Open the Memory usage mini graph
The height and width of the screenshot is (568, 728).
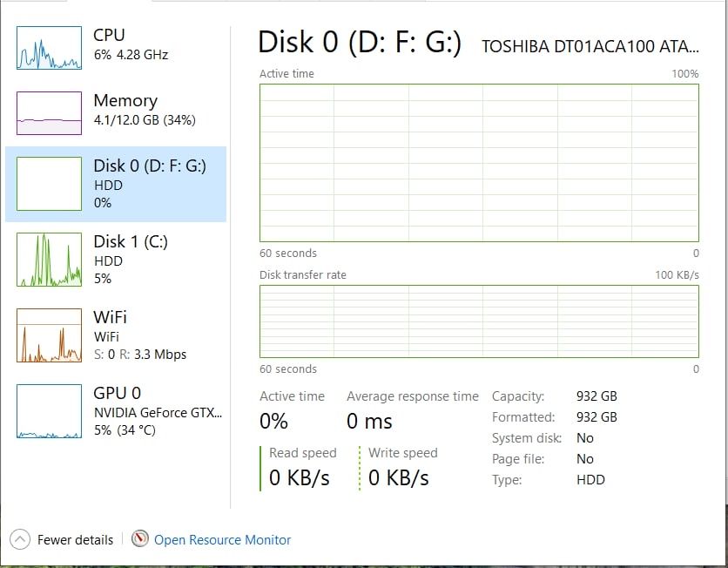click(x=49, y=113)
